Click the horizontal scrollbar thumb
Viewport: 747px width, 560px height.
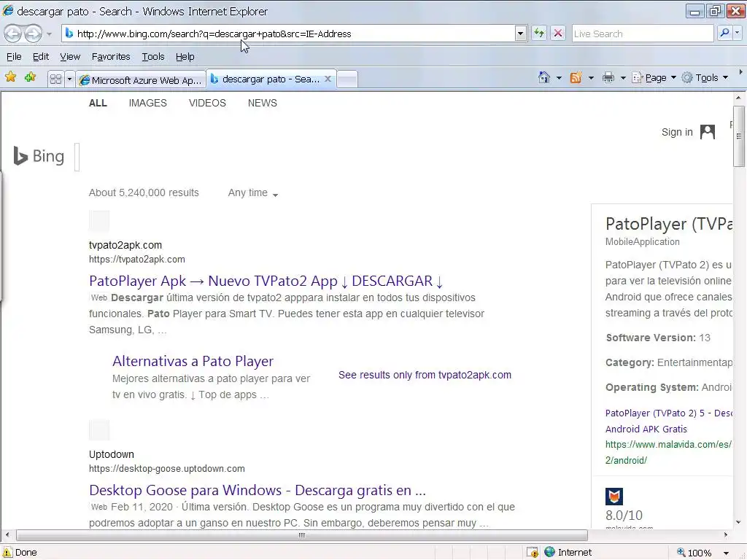tap(301, 534)
